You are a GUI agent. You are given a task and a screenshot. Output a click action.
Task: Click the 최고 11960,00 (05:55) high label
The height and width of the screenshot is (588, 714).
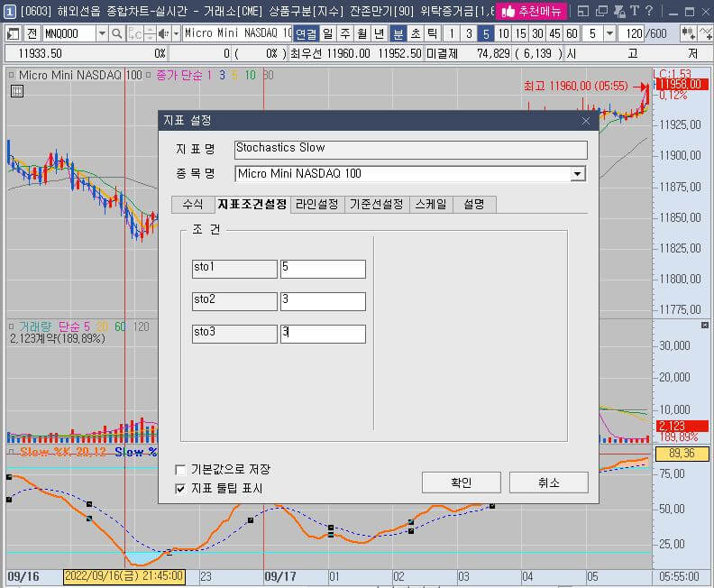click(x=575, y=86)
